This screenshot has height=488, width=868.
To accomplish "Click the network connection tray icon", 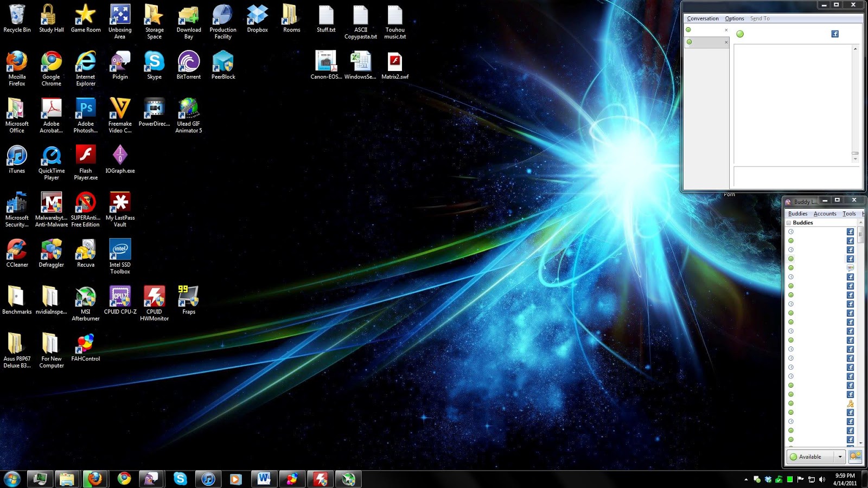I will coord(811,479).
